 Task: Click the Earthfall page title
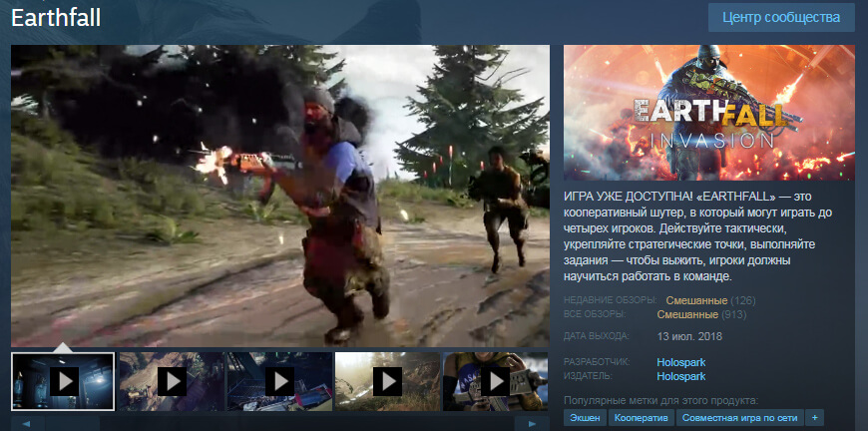coord(56,18)
